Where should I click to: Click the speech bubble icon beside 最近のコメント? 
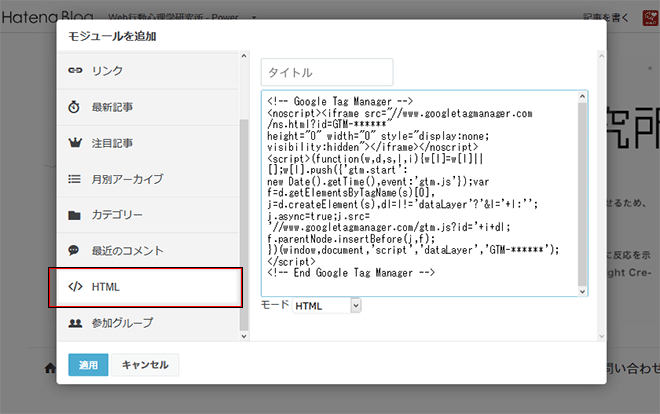click(74, 251)
